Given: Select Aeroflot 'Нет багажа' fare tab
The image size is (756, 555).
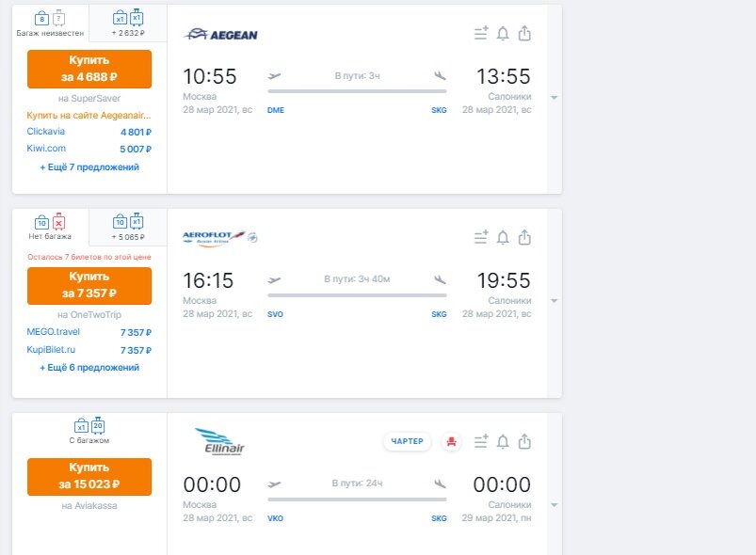Looking at the screenshot, I should [50, 227].
